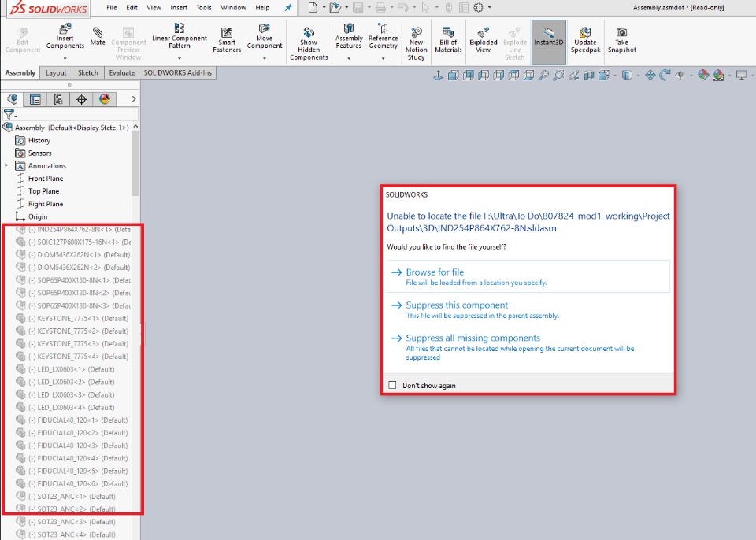Show more manager tabs with chevron
756x540 pixels.
click(x=134, y=99)
